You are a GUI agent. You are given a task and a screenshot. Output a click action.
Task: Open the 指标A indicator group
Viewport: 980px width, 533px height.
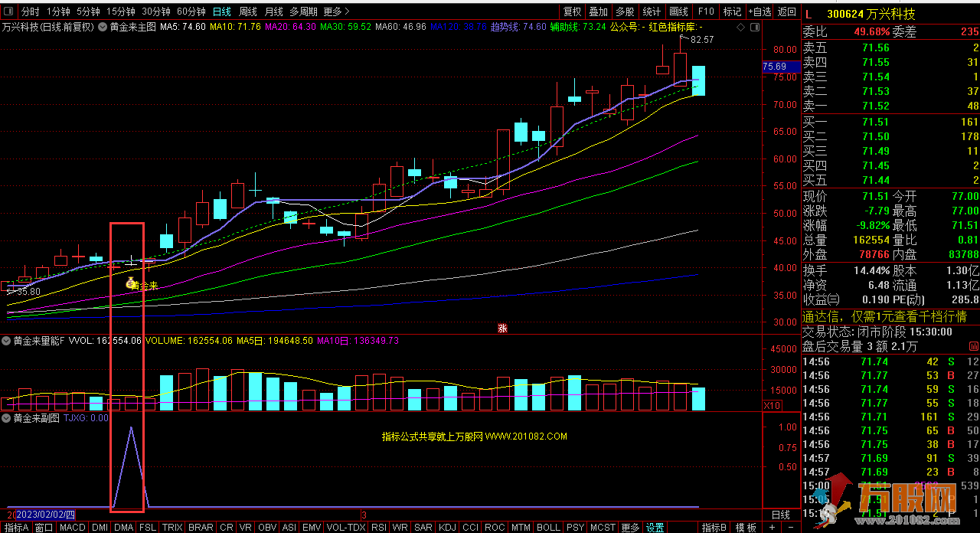(x=16, y=528)
